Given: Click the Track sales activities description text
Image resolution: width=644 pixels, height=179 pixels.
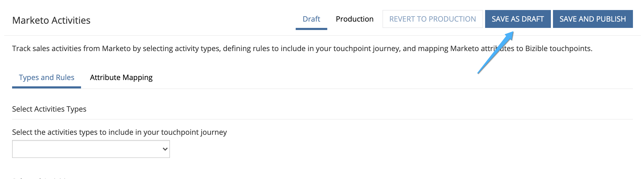Looking at the screenshot, I should pos(302,48).
